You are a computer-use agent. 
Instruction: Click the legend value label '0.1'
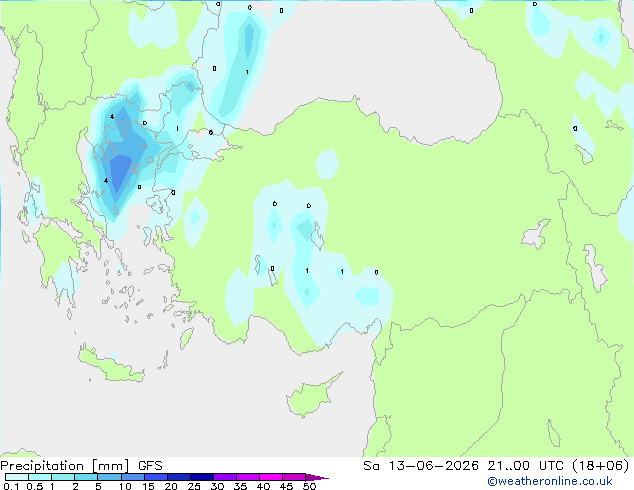(11, 486)
